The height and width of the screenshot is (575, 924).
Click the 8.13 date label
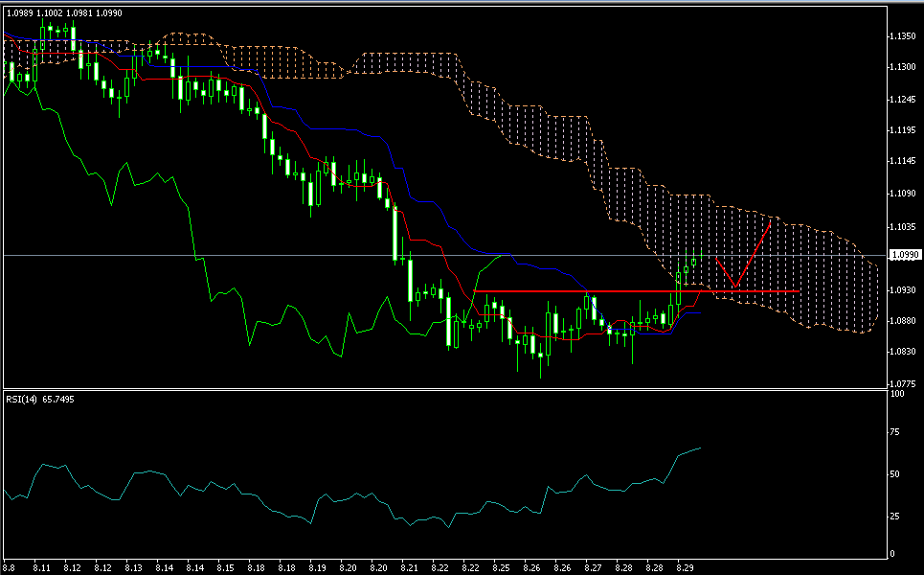(134, 568)
